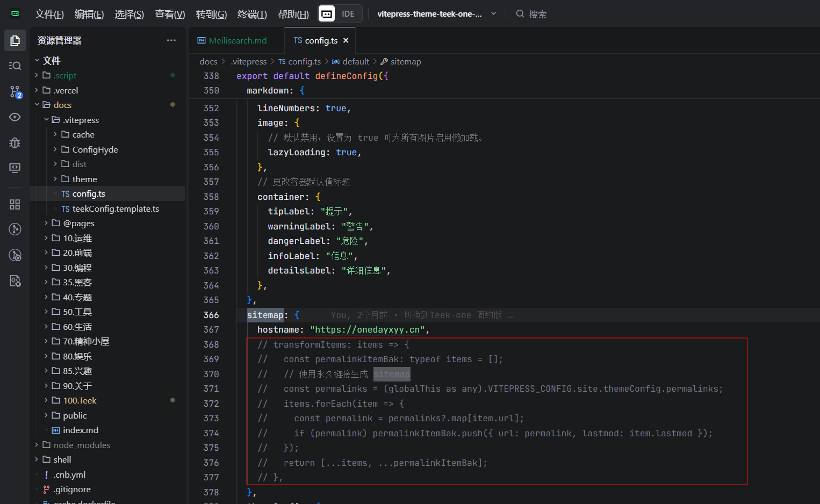The width and height of the screenshot is (820, 504).
Task: Expand the node_modules folder
Action: pyautogui.click(x=81, y=445)
